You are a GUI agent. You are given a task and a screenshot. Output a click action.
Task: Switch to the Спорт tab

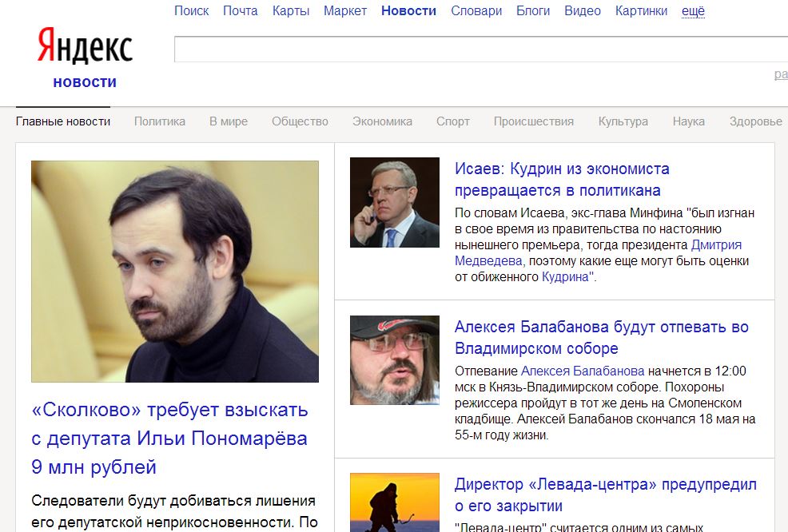453,121
